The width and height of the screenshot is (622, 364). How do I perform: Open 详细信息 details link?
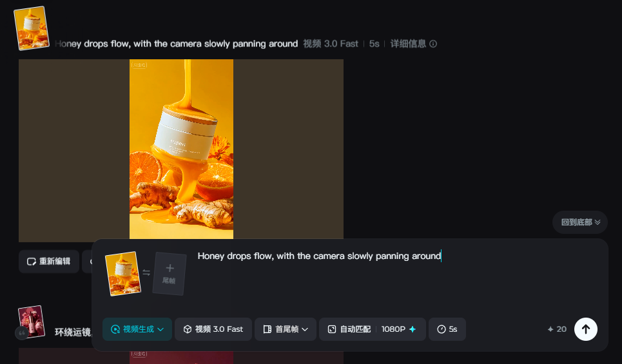[408, 44]
